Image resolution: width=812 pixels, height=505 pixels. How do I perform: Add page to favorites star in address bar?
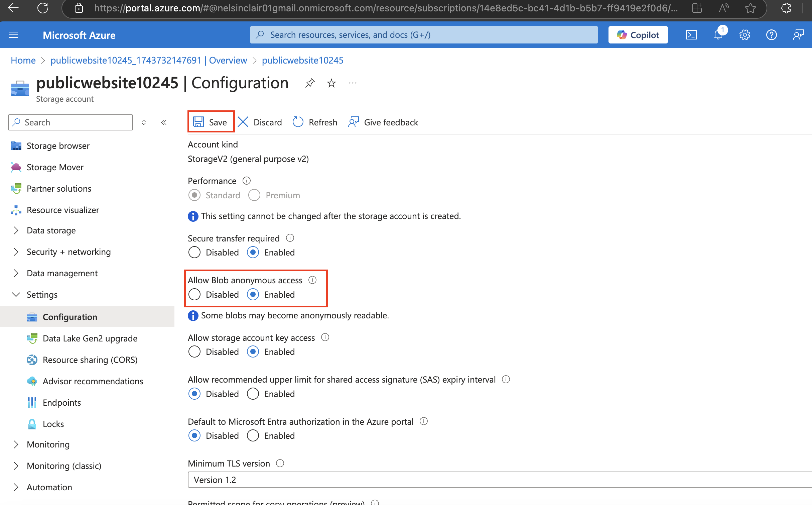pos(750,8)
